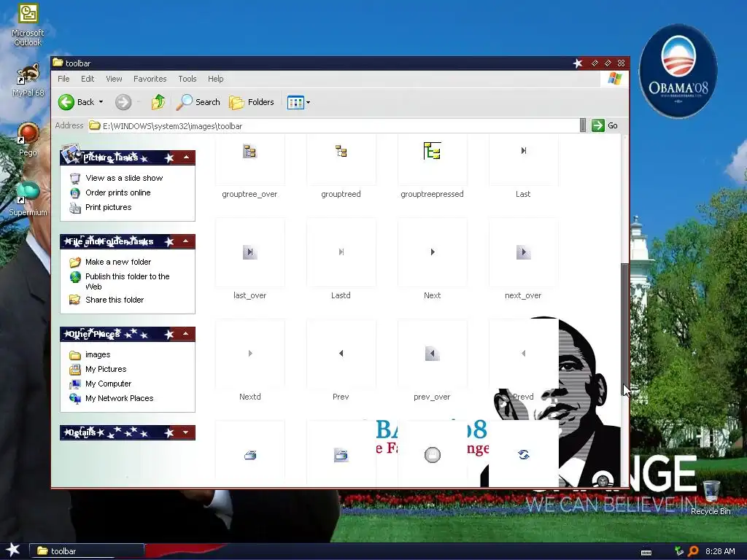Go up one folder level
Viewport: 747px width, 560px height.
click(x=158, y=102)
